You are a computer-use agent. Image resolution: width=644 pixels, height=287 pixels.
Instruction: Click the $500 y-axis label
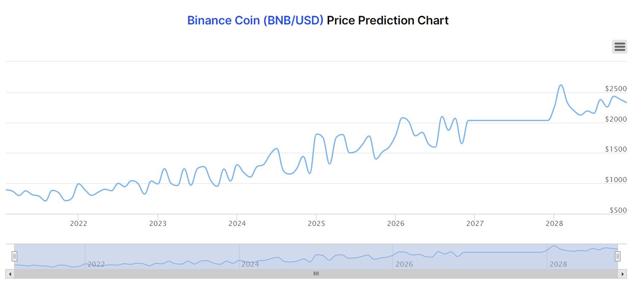click(618, 211)
